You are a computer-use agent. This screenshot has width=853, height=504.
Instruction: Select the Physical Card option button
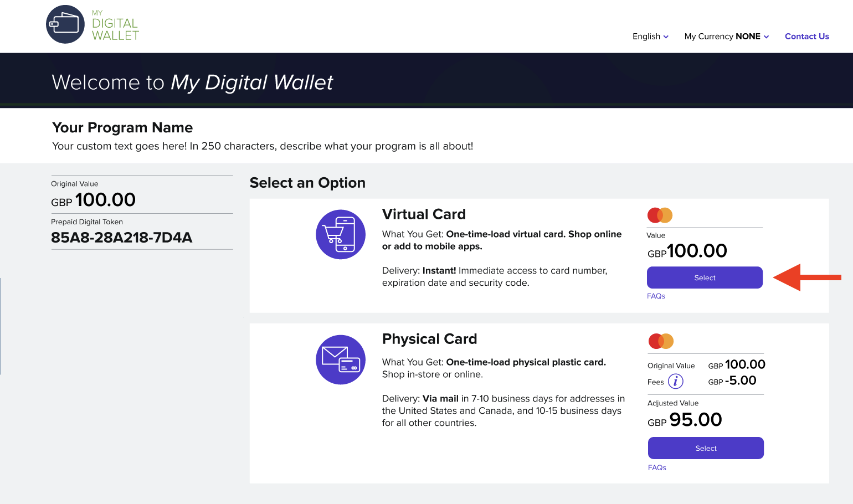coord(706,448)
